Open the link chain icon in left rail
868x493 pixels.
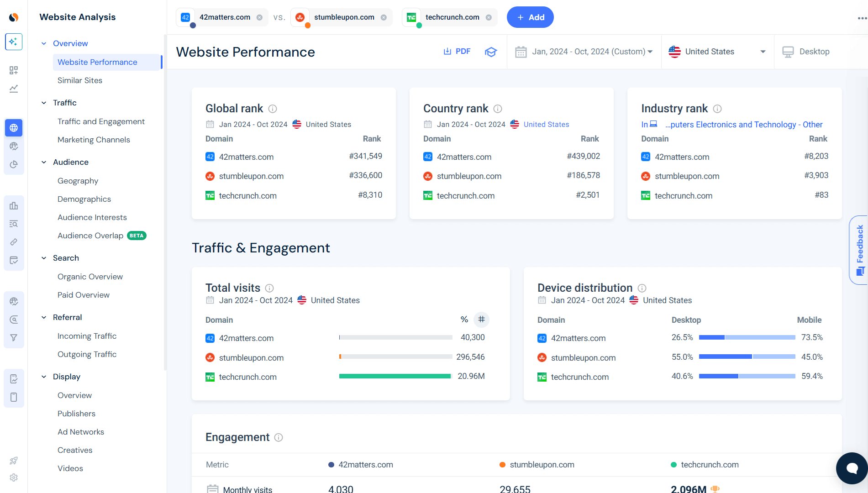[14, 242]
